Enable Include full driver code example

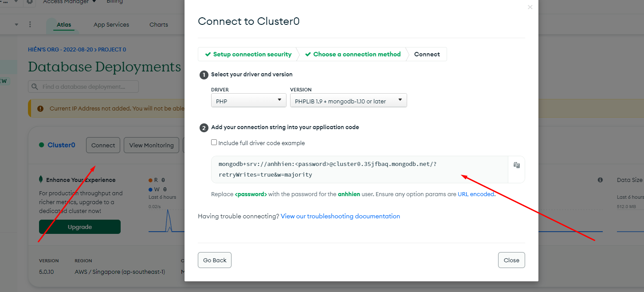click(x=214, y=142)
